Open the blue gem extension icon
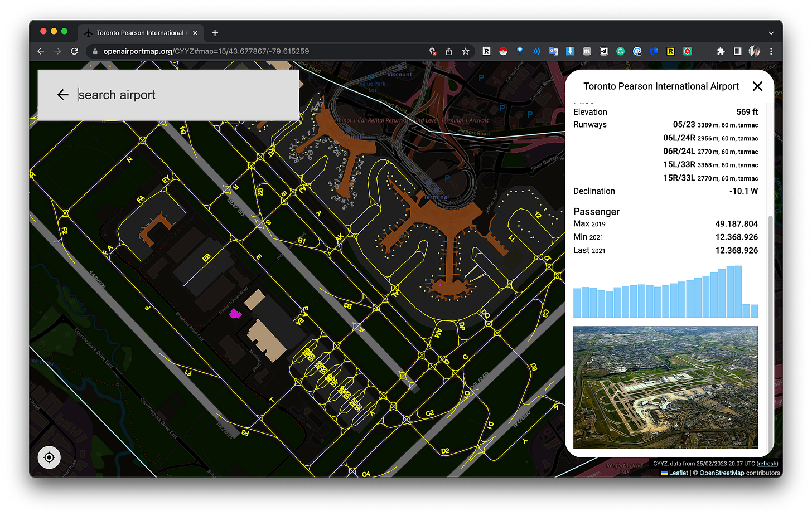The width and height of the screenshot is (812, 516). (x=520, y=51)
